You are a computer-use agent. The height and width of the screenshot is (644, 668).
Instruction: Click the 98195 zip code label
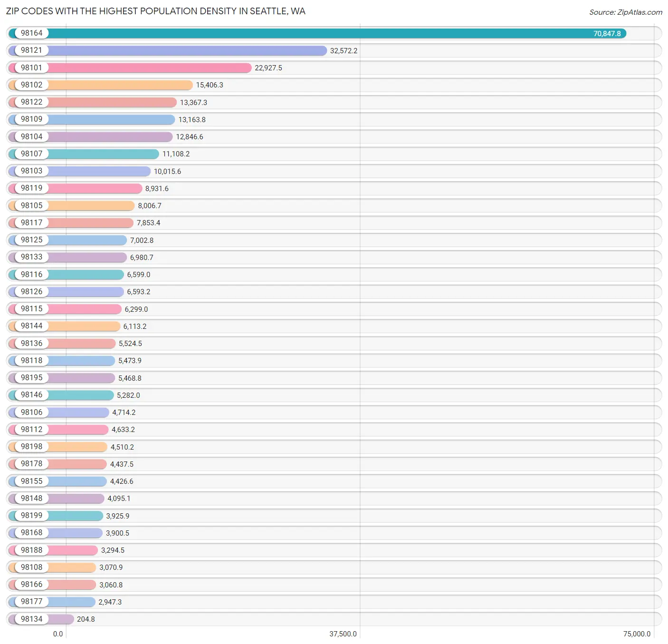click(31, 378)
